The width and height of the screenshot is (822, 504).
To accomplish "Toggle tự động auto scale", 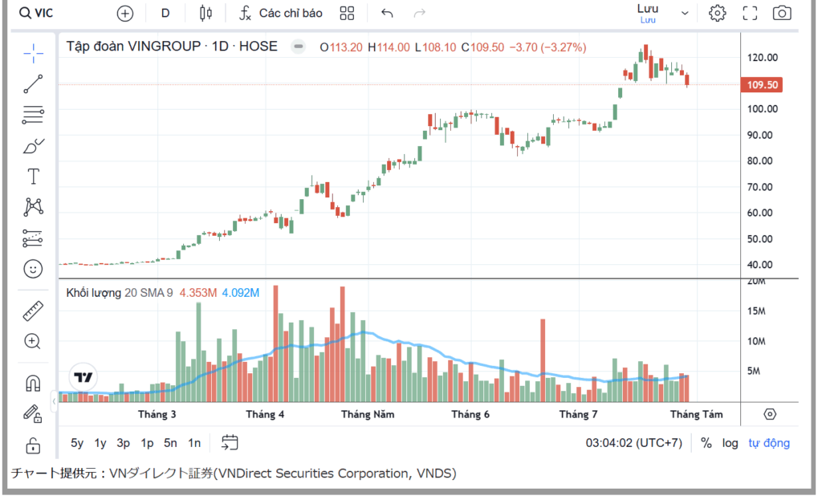I will (x=768, y=443).
